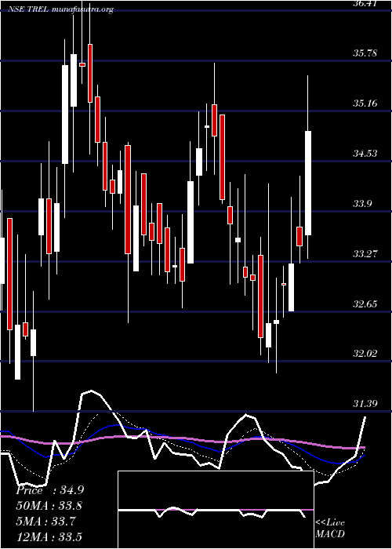392x549 pixels.
Task: Click the 35.16 price axis label
Action: (x=365, y=104)
